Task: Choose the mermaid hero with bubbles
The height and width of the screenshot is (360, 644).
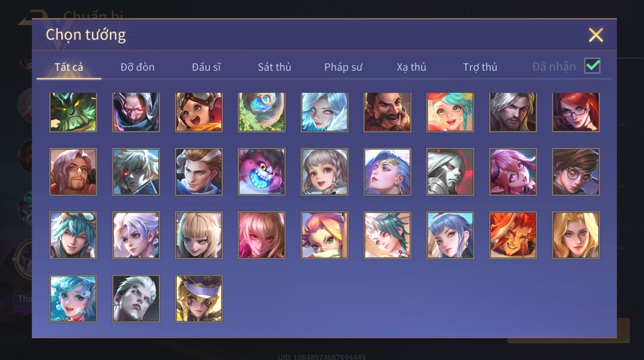Action: coord(73,298)
